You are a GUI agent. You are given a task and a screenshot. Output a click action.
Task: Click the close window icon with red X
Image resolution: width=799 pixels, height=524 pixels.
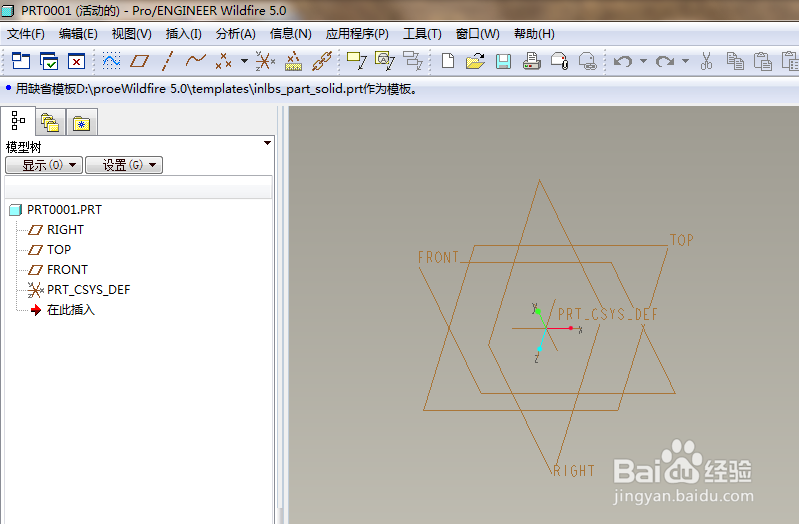click(x=76, y=61)
